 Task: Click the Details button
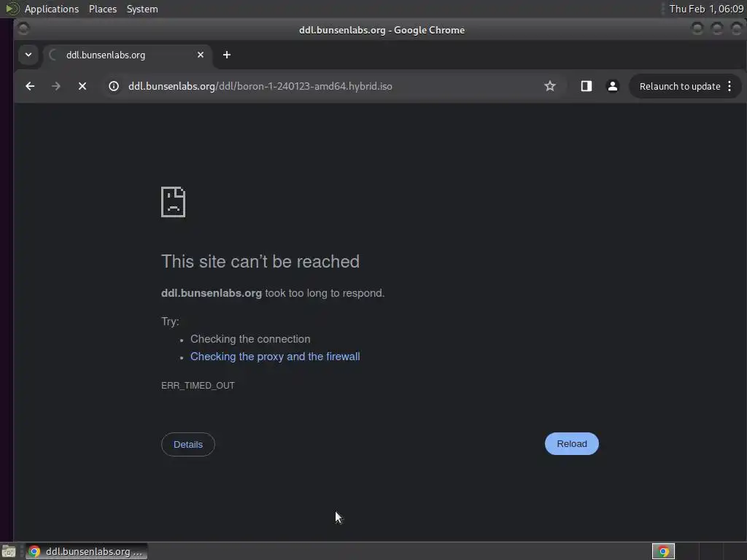[188, 444]
